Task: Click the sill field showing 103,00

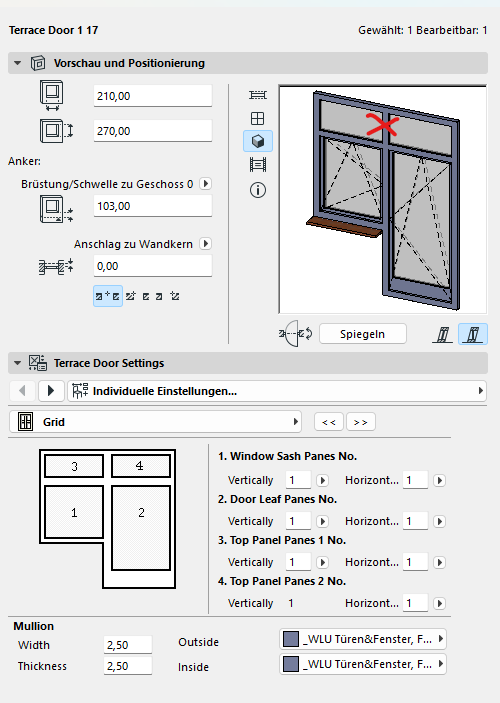Action: pyautogui.click(x=152, y=206)
